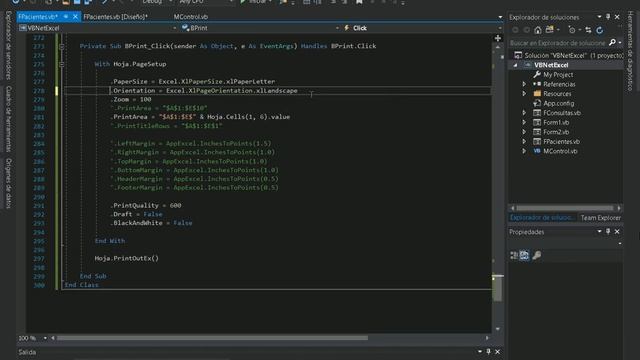
Task: Click the .Zoom = 100 code line
Action: (x=131, y=99)
